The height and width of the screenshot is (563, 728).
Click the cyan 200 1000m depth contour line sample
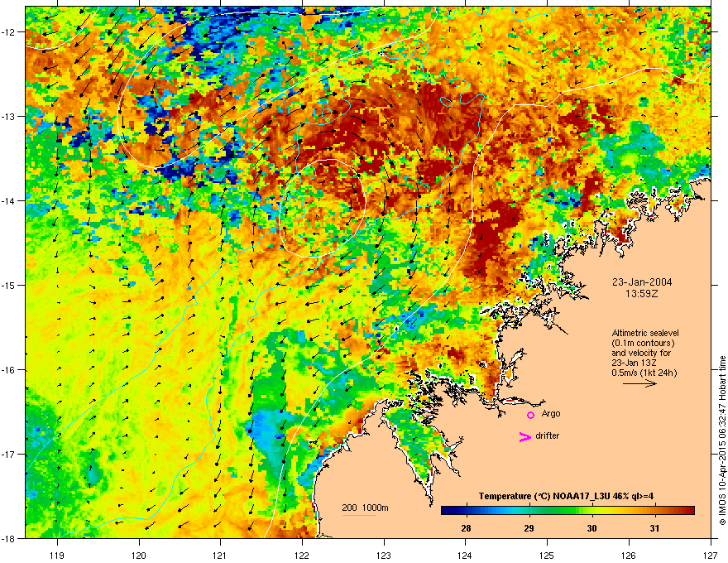point(359,516)
